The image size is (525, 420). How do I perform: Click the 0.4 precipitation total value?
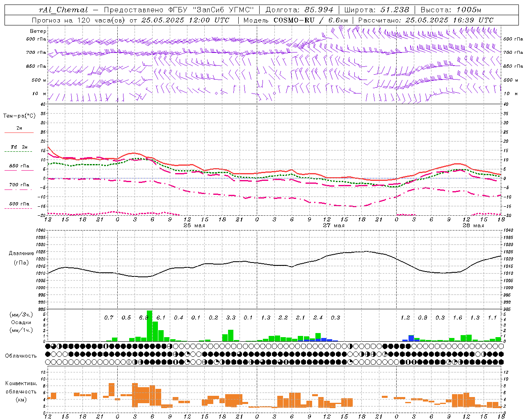[x=178, y=318]
